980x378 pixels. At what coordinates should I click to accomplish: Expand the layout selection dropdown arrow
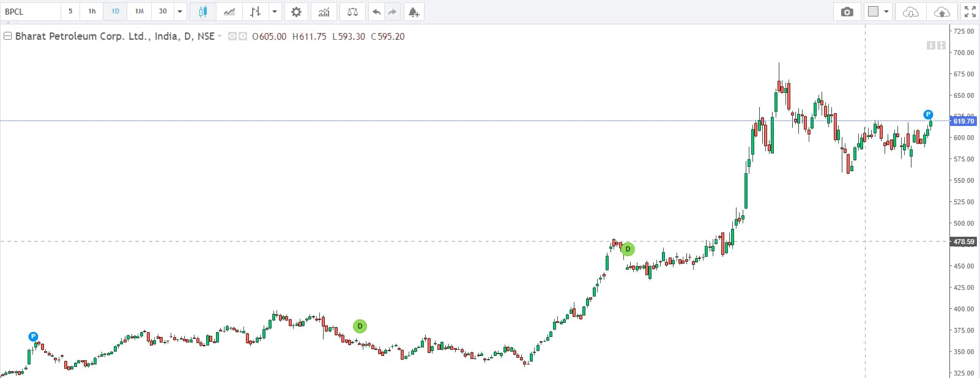(x=886, y=12)
